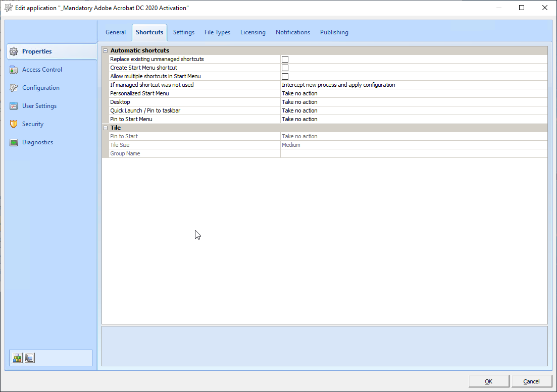Collapse the Automatic shortcuts section
The width and height of the screenshot is (557, 392).
[x=105, y=50]
